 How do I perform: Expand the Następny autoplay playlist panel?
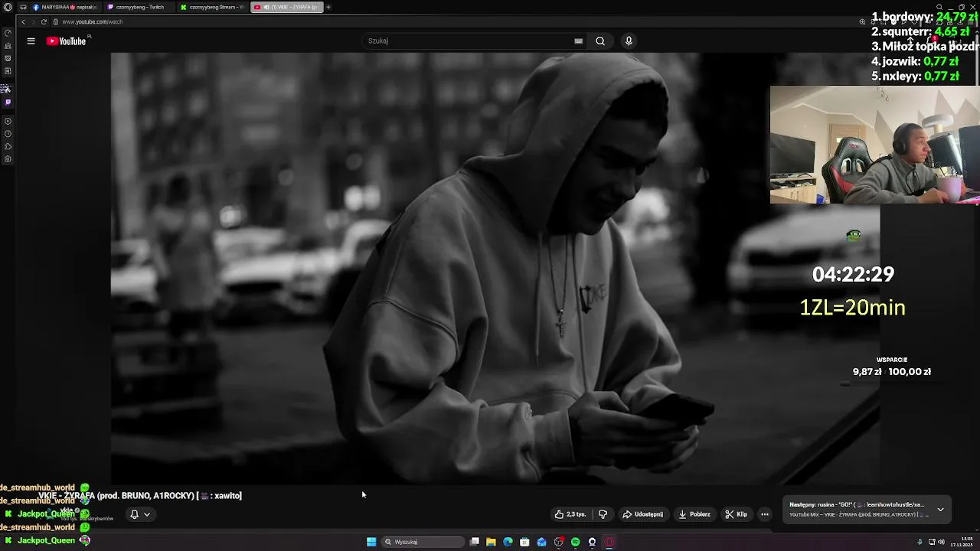point(940,509)
